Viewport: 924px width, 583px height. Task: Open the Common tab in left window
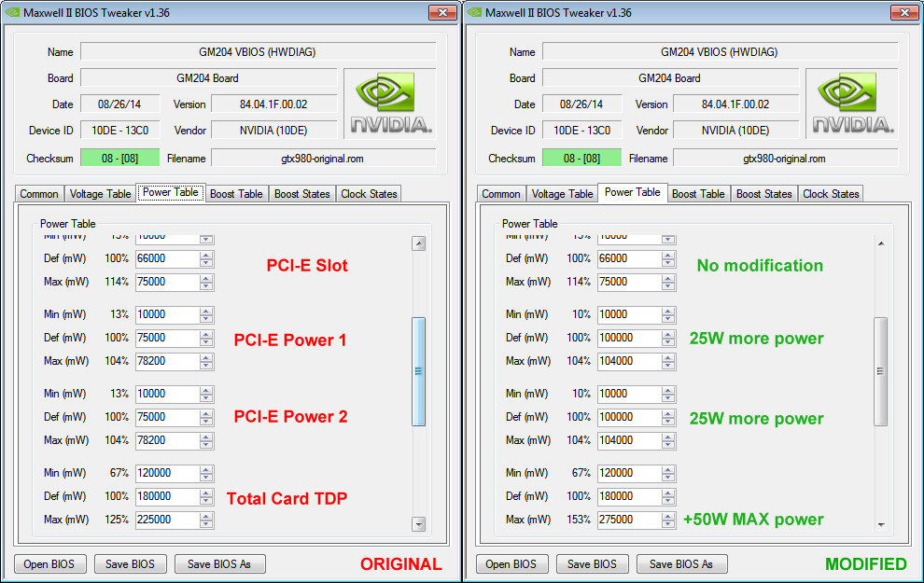39,194
